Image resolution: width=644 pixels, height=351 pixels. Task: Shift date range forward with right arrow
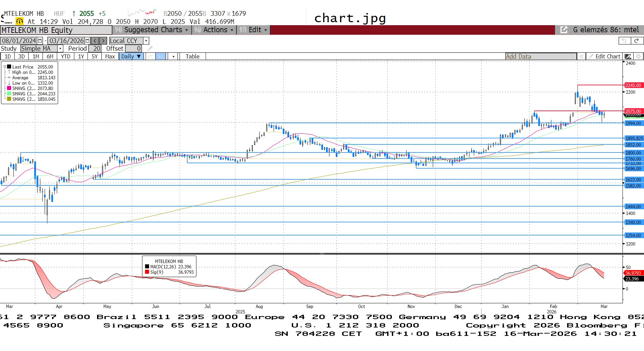103,41
